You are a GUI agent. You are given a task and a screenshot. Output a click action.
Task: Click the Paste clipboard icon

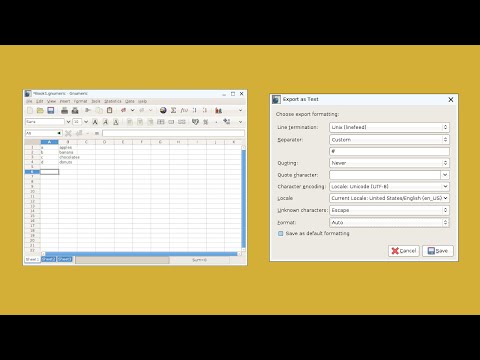point(109,110)
